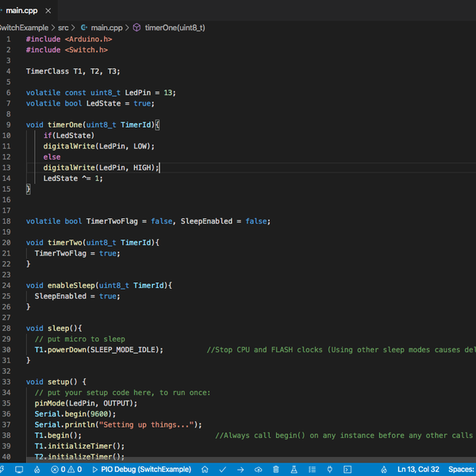Click the Clean trash can icon
The height and width of the screenshot is (476, 476).
click(275, 470)
